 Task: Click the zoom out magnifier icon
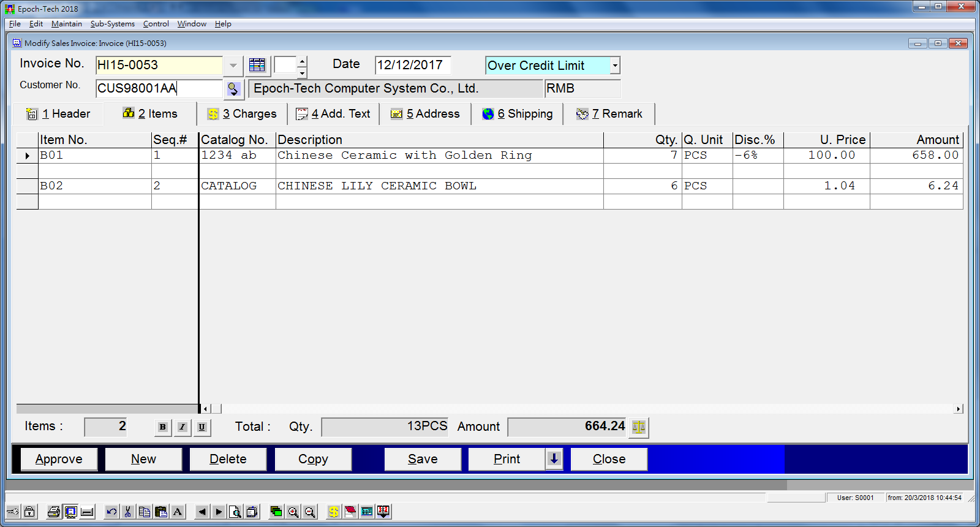click(310, 512)
